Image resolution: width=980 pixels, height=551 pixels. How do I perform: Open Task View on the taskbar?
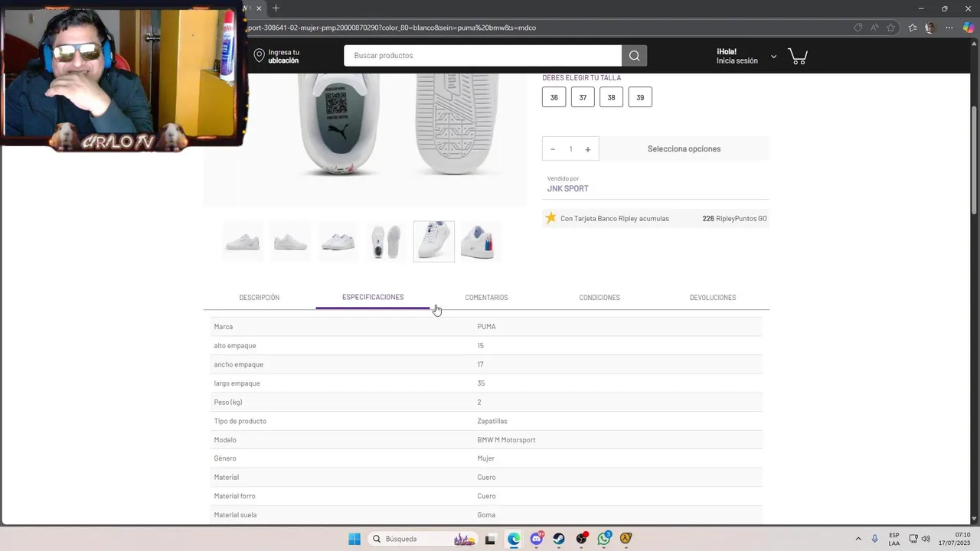pos(490,539)
